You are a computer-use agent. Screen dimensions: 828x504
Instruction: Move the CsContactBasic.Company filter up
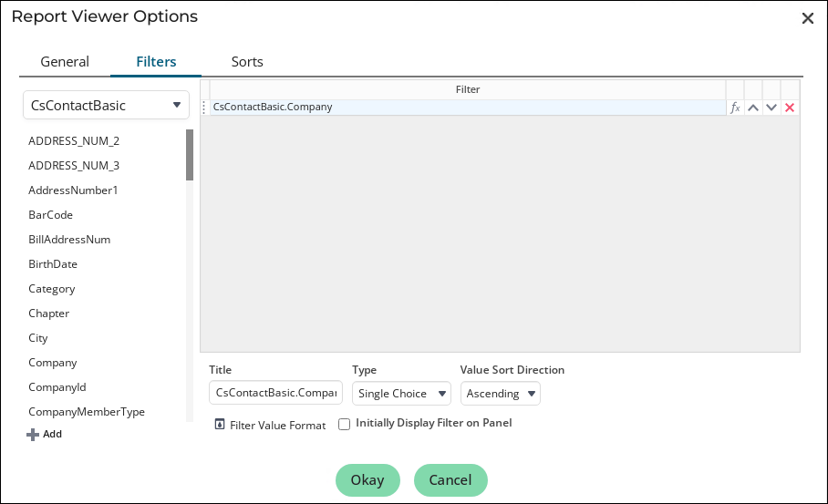(x=753, y=108)
